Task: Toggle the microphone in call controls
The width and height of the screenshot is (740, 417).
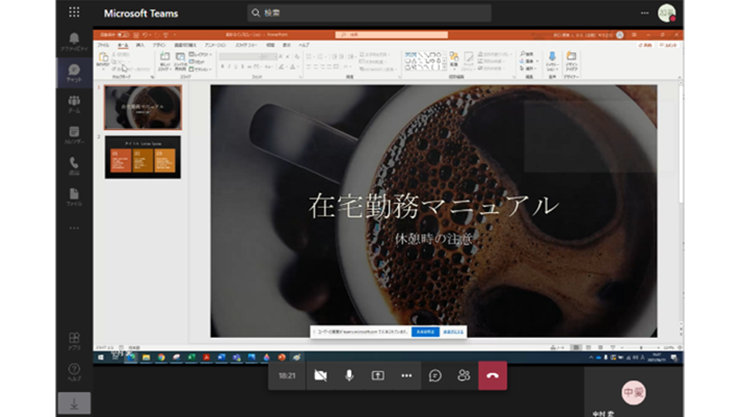Action: tap(349, 375)
